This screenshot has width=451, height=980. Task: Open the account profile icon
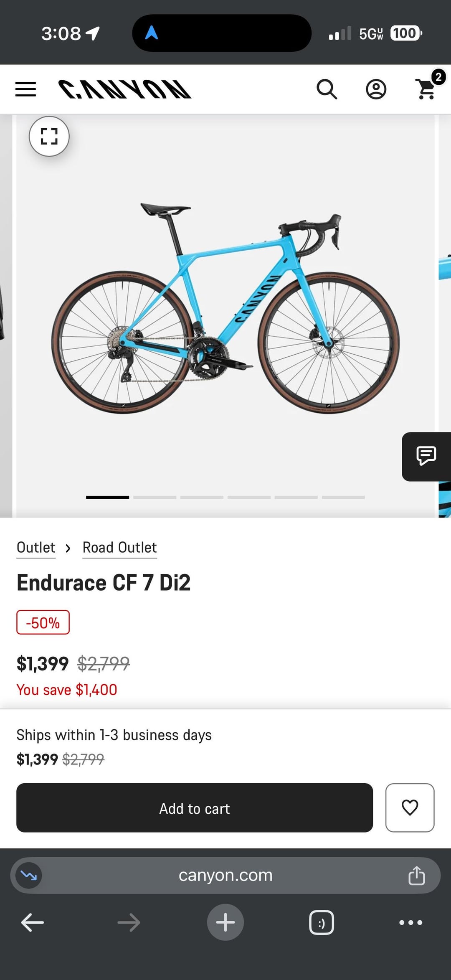coord(376,89)
